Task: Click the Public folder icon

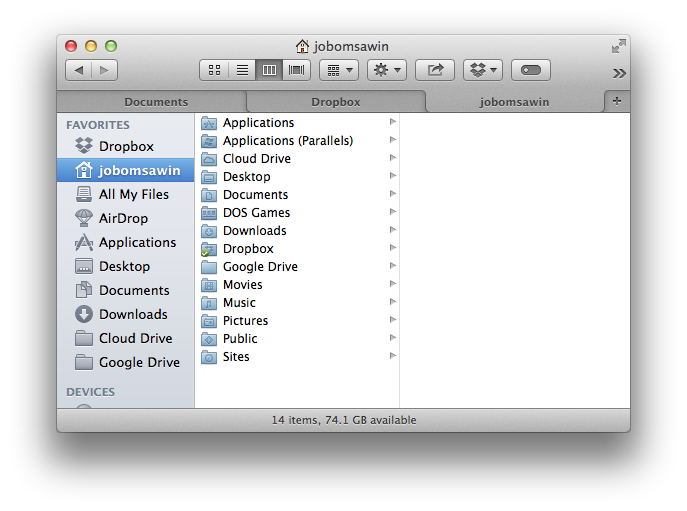Action: (x=209, y=339)
